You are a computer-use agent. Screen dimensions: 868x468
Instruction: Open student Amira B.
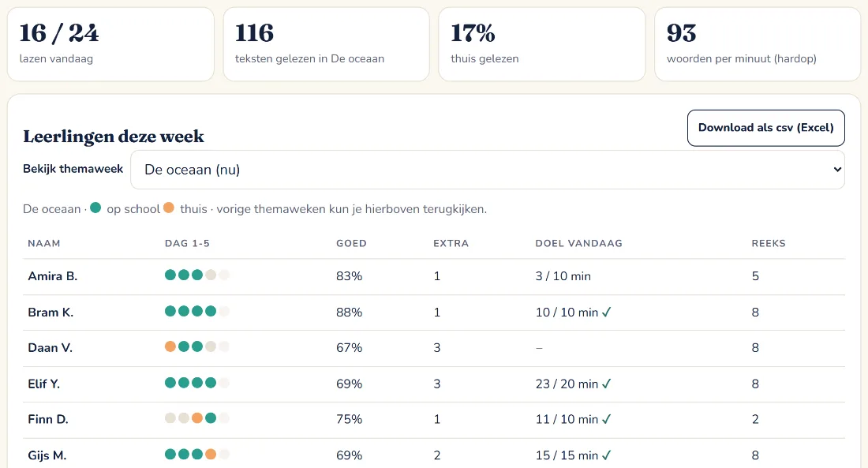pos(53,276)
